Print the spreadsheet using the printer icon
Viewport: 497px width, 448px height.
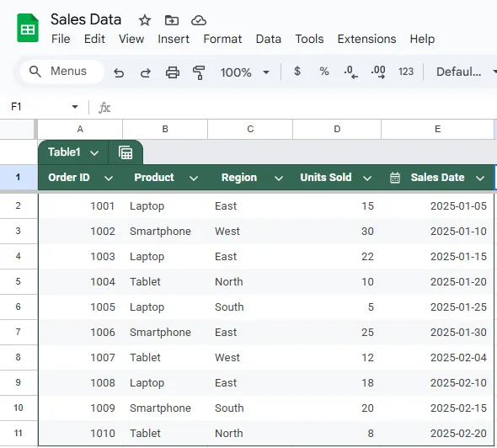[173, 72]
